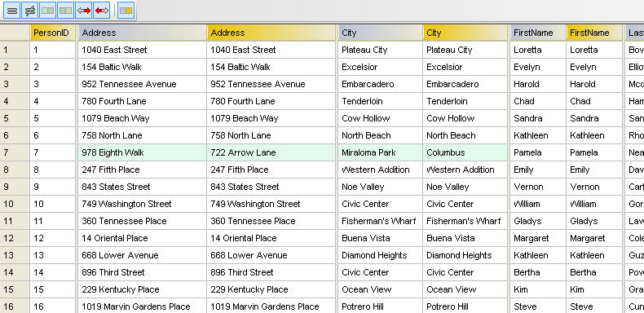Click the differing cell '722 Arrow Lane'

(271, 152)
